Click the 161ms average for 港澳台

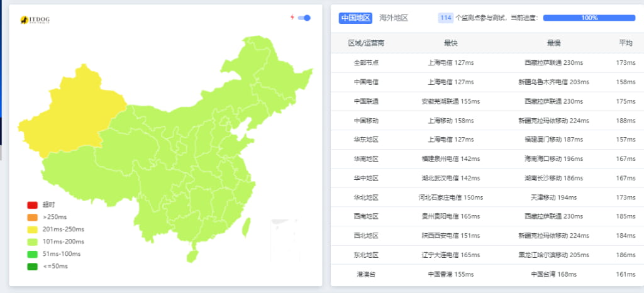626,274
